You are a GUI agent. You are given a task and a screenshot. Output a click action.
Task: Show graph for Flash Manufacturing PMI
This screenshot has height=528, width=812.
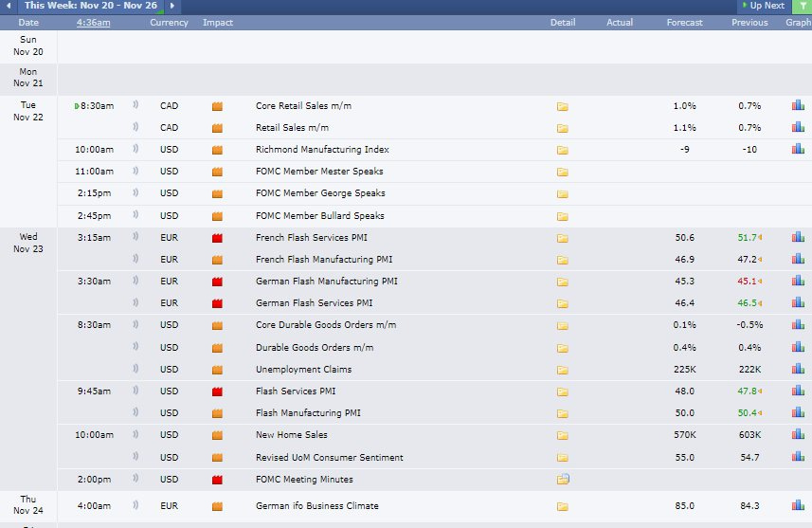click(798, 412)
